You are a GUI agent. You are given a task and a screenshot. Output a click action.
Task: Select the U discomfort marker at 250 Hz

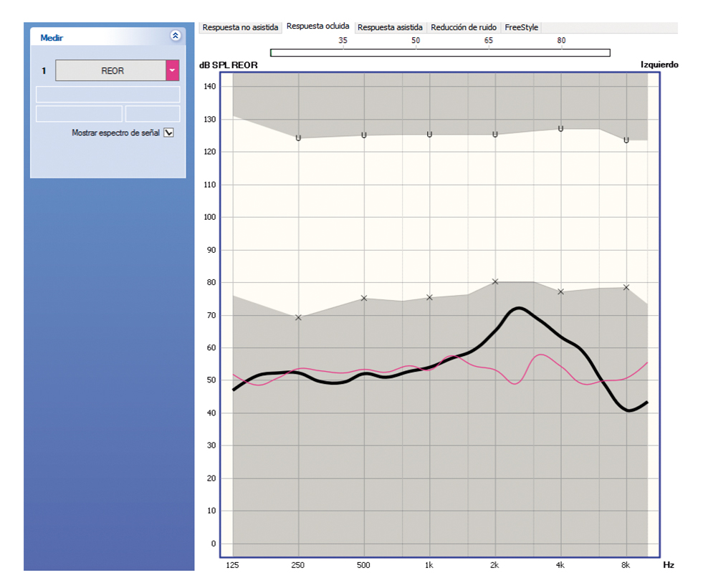point(298,138)
